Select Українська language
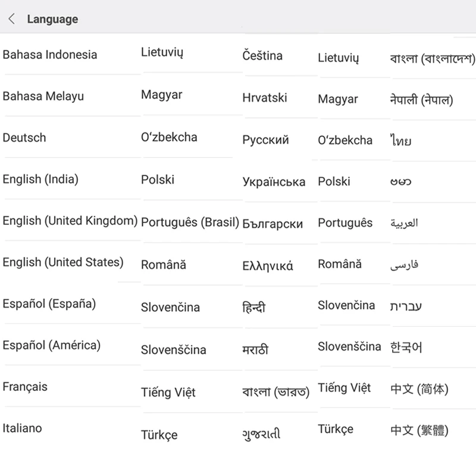Viewport: 476px width, 476px height. pyautogui.click(x=274, y=182)
